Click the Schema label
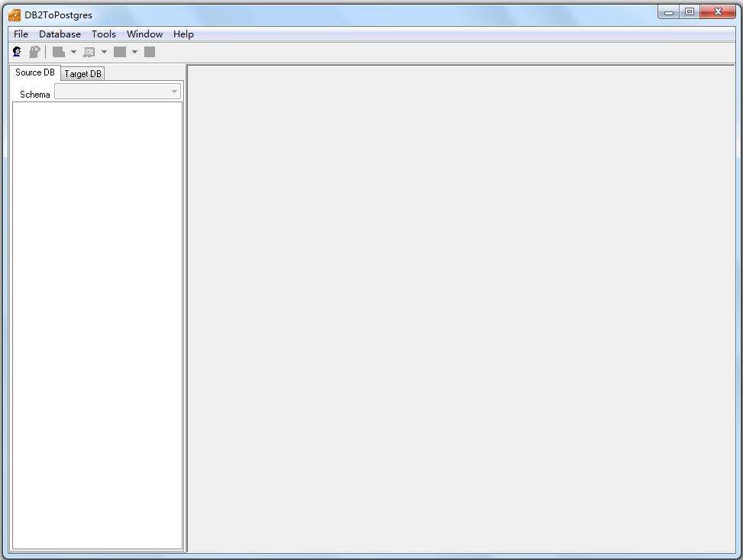The height and width of the screenshot is (560, 743). [x=34, y=95]
